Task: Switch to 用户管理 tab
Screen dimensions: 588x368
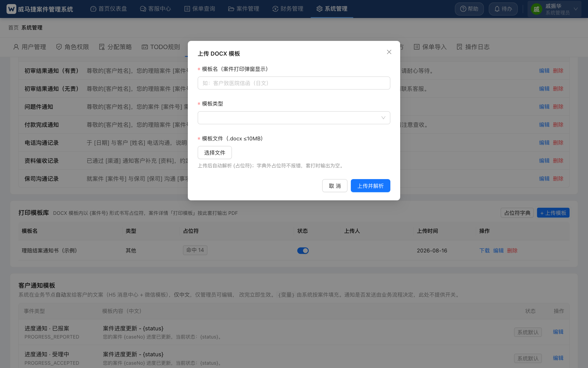Action: click(x=30, y=47)
